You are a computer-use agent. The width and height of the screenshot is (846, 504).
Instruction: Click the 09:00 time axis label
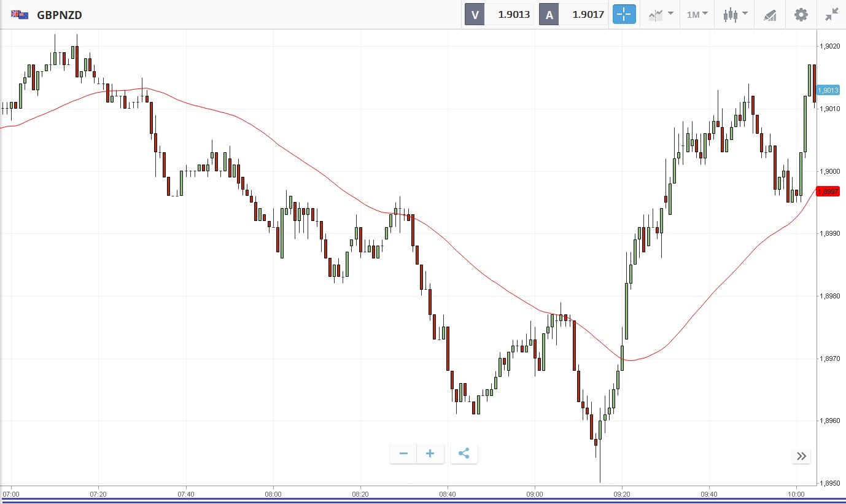tap(535, 494)
